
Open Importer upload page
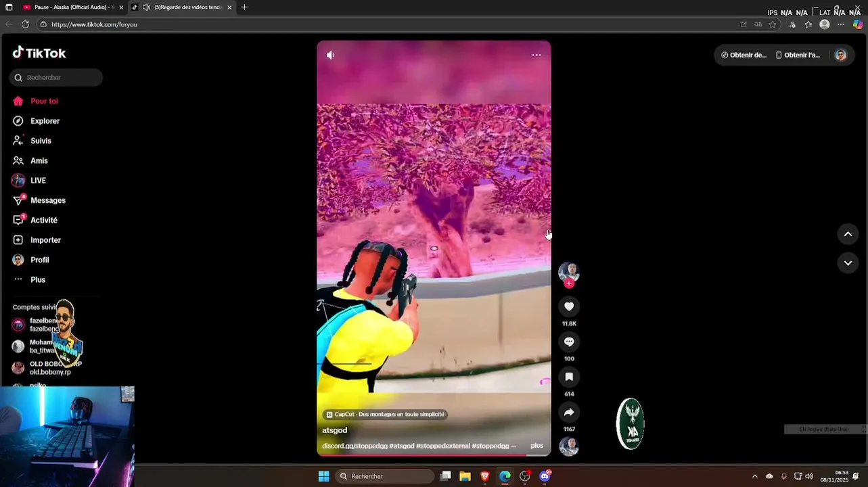coord(37,240)
